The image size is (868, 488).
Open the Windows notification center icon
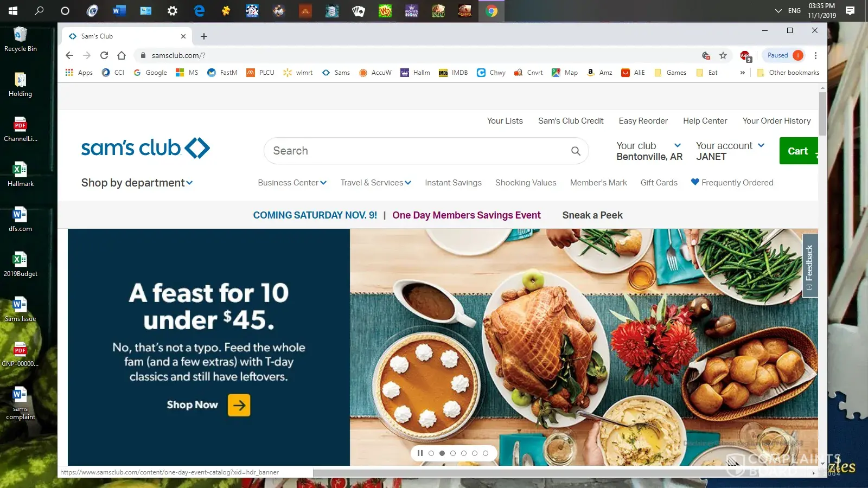click(850, 11)
